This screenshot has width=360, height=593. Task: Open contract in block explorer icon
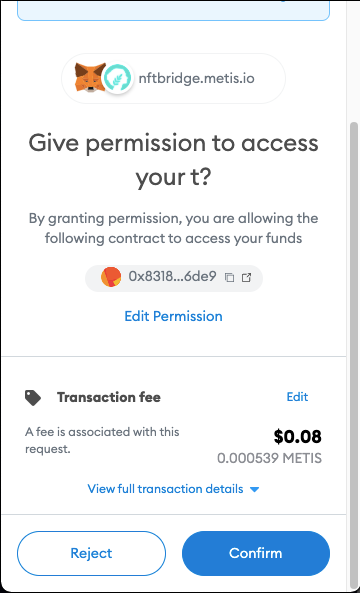point(247,278)
